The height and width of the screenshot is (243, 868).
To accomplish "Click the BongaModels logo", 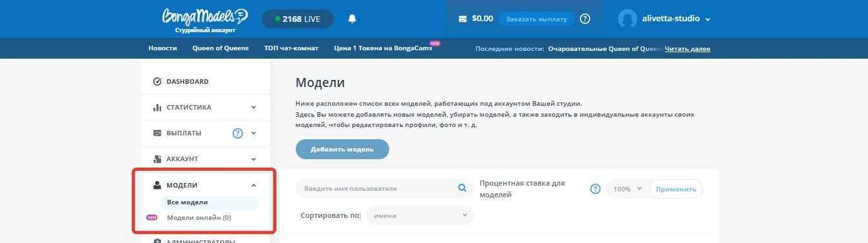I will [204, 16].
